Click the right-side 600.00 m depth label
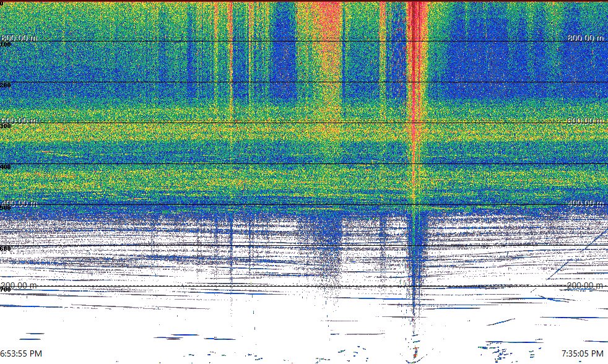 point(586,121)
